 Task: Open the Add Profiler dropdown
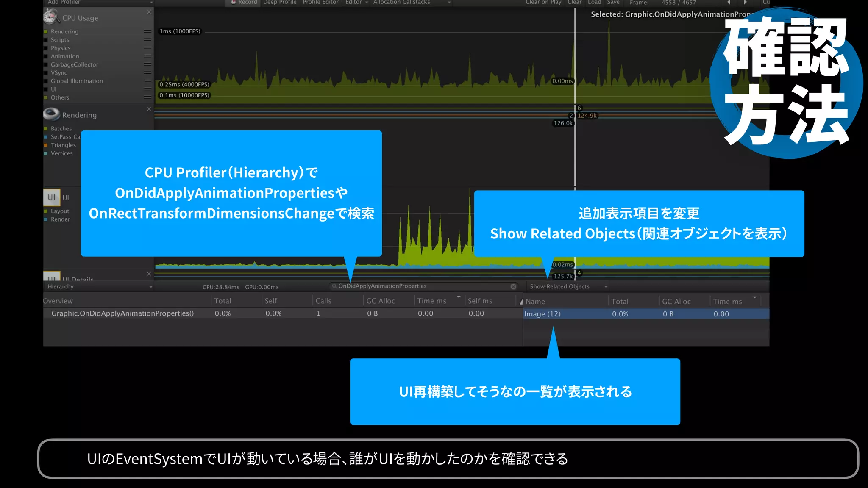click(99, 3)
